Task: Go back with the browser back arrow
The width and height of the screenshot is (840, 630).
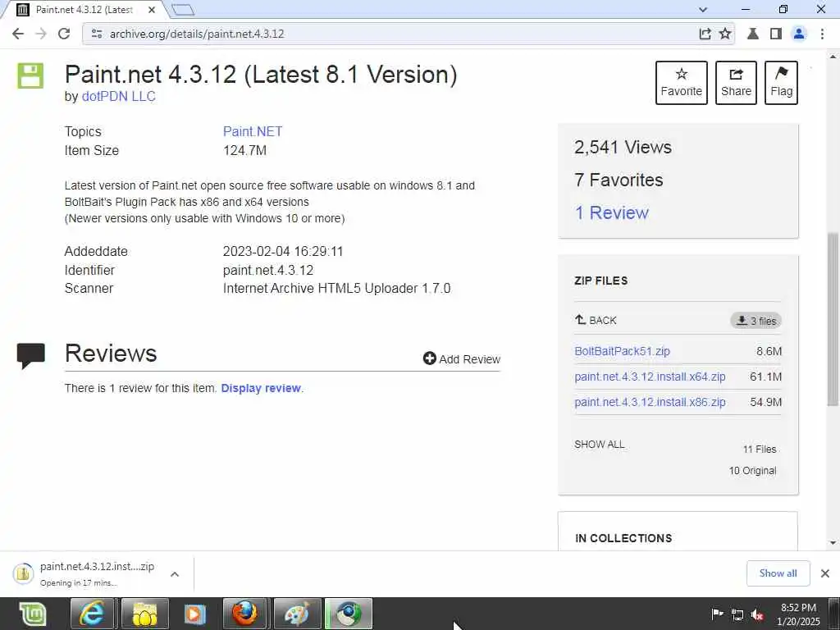Action: [x=18, y=34]
